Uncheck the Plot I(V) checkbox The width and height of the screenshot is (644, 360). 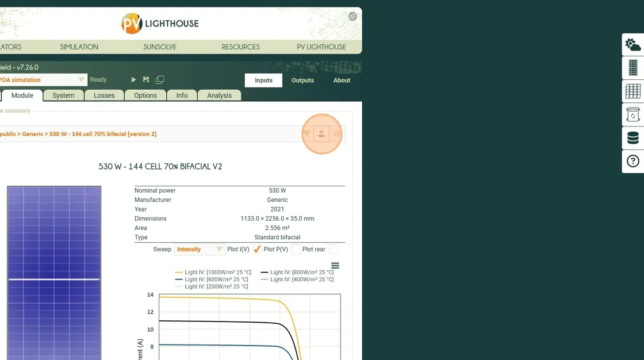pyautogui.click(x=257, y=250)
